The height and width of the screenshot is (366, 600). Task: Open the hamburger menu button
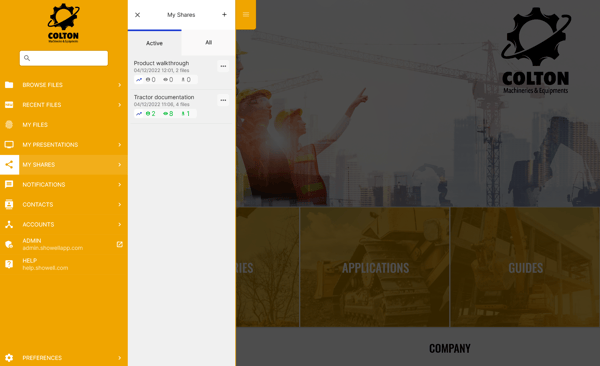246,15
